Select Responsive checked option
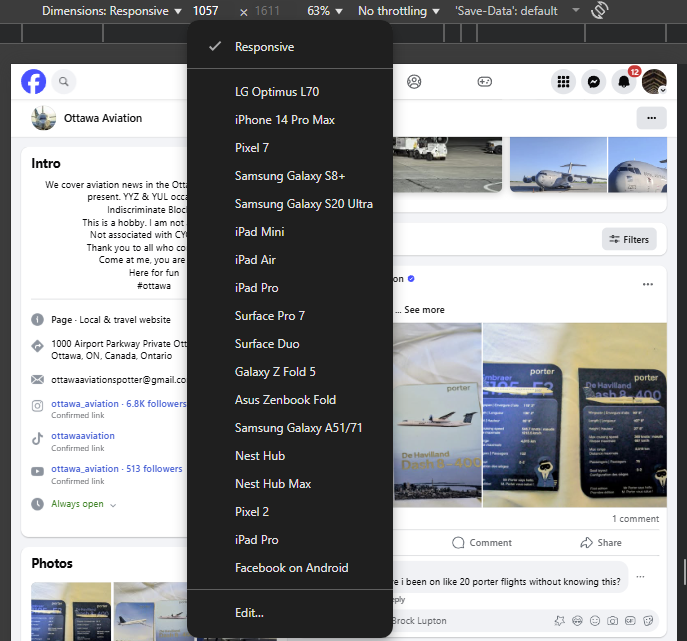687x641 pixels. (x=290, y=47)
